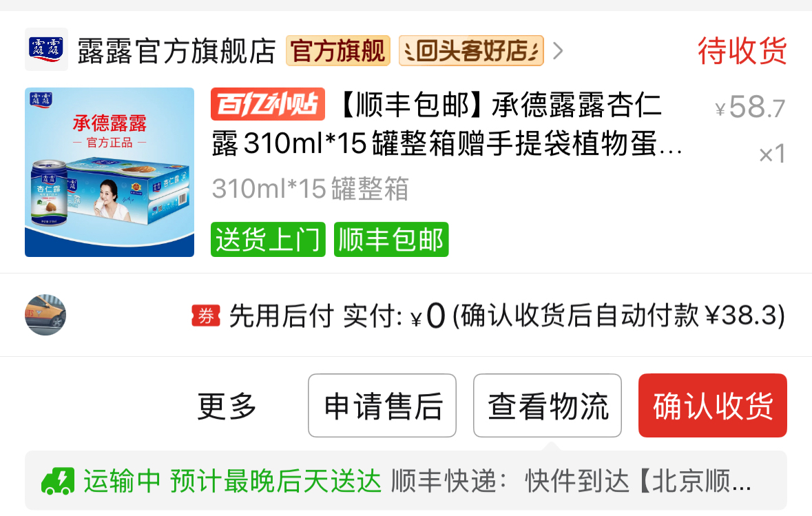The image size is (812, 516).
Task: Open the 承德露露杏仁露 product title
Action: pos(448,124)
